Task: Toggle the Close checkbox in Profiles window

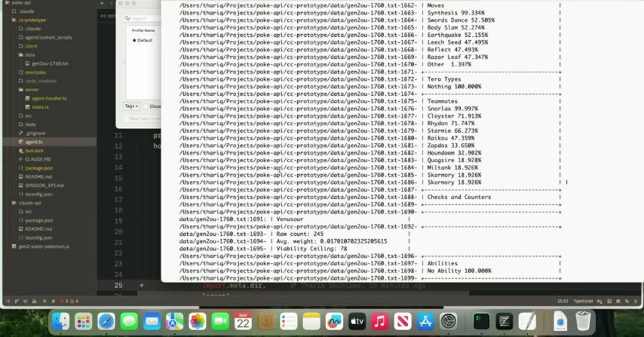Action: coord(146,106)
